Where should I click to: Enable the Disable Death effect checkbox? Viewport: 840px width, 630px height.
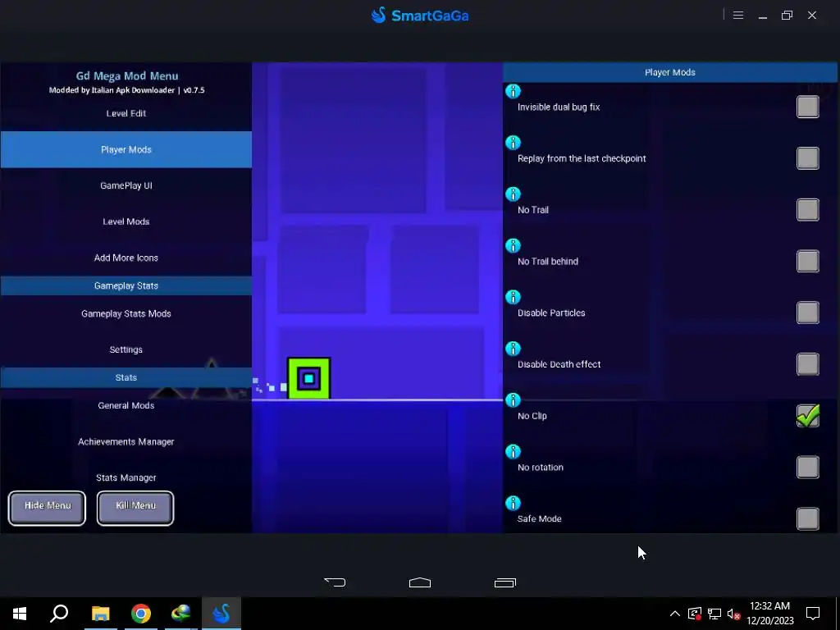tap(807, 364)
